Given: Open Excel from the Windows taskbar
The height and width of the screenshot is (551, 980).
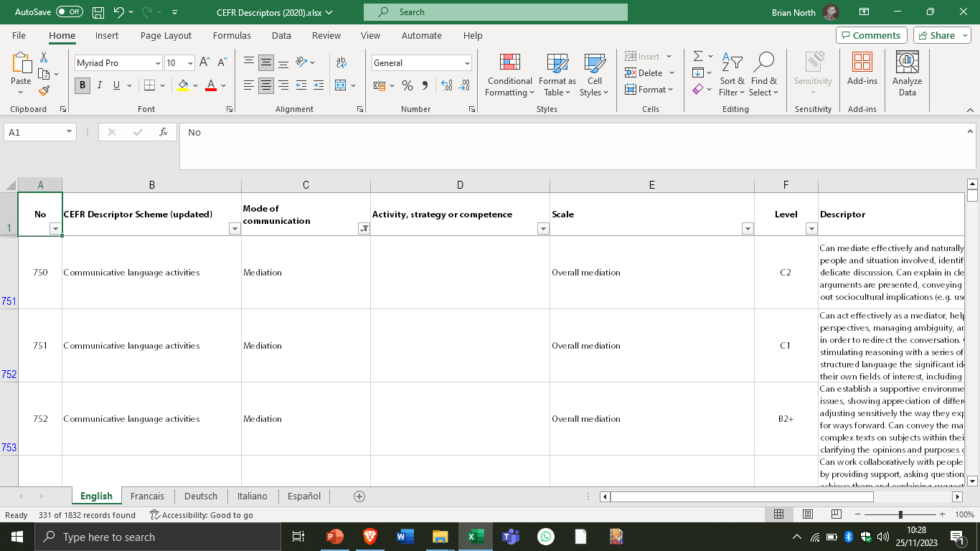Looking at the screenshot, I should pos(475,537).
